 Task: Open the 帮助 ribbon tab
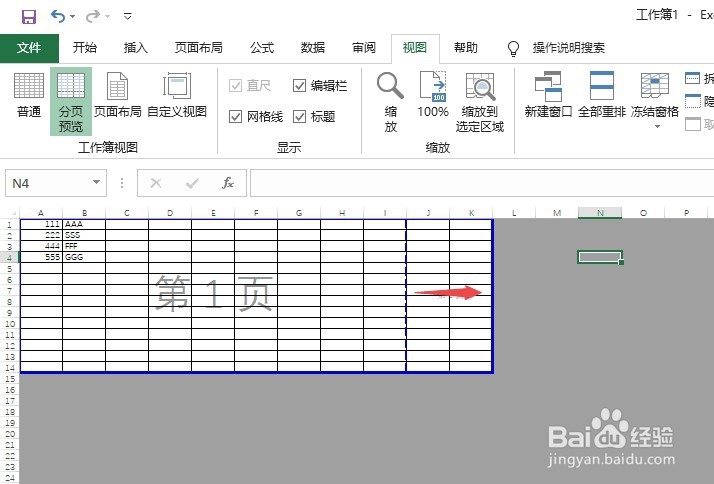pyautogui.click(x=466, y=47)
